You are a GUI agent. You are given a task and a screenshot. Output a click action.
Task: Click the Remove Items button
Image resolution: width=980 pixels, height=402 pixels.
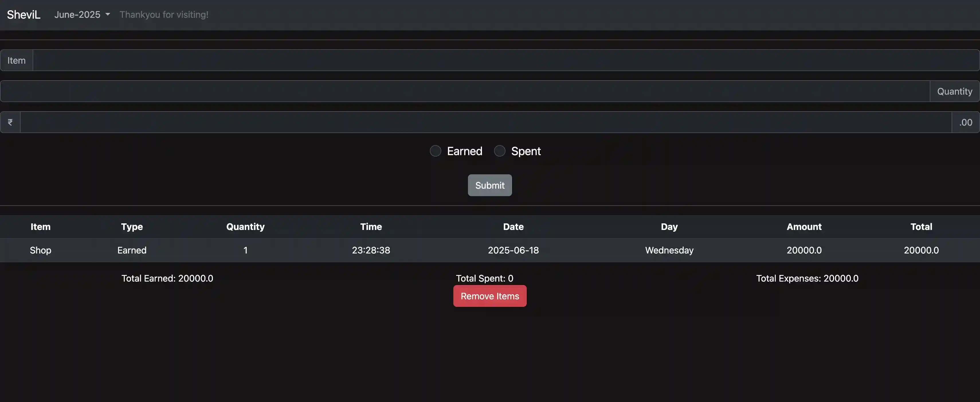[x=490, y=296]
